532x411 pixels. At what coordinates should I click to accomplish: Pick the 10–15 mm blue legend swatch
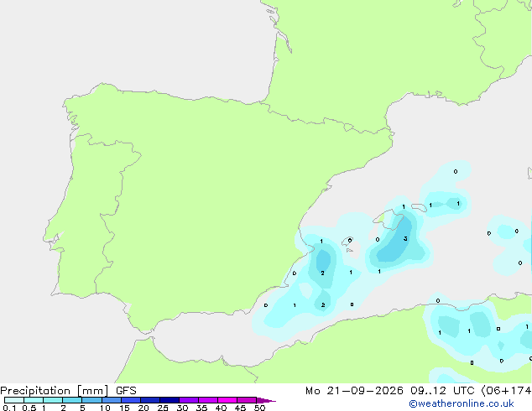click(112, 400)
